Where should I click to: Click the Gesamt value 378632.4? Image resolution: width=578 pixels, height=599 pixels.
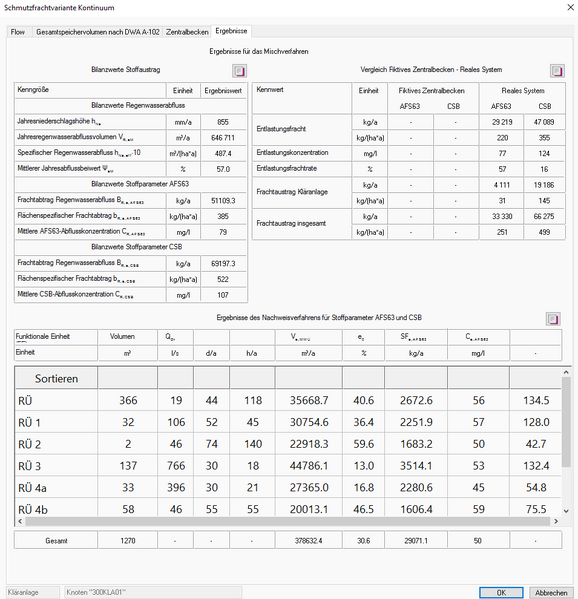pos(309,541)
